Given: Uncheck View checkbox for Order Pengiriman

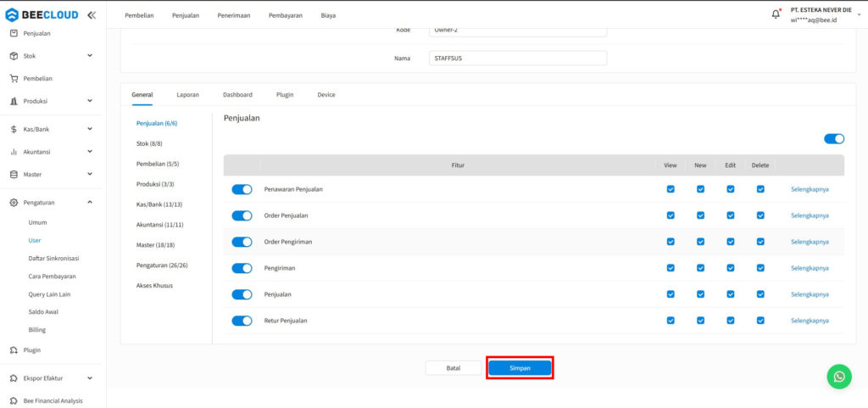Looking at the screenshot, I should [x=670, y=242].
